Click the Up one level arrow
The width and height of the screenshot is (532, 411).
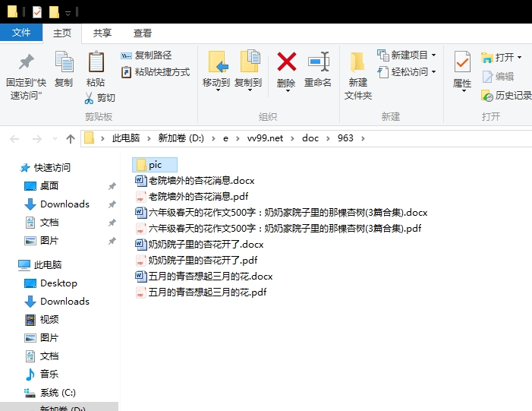coord(71,138)
